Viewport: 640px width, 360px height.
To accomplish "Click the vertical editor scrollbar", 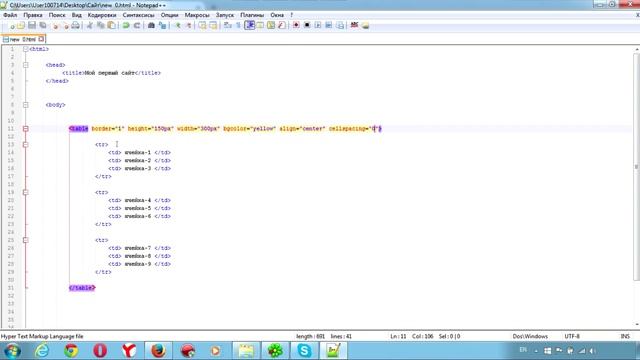I will [x=636, y=167].
